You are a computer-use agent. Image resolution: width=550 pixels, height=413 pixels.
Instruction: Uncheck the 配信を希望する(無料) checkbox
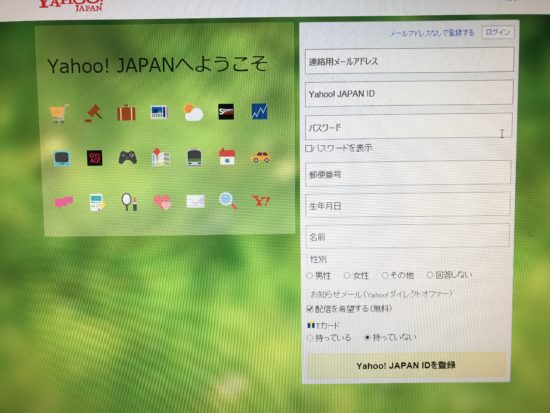309,309
